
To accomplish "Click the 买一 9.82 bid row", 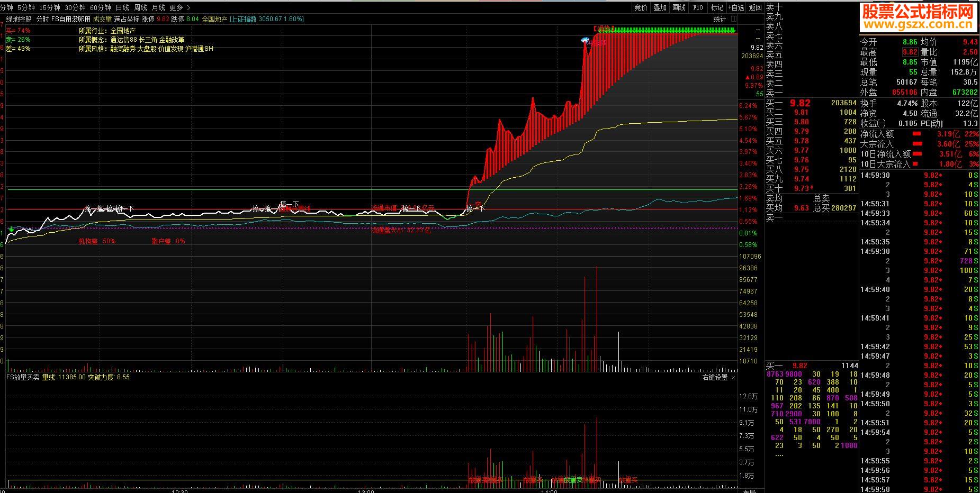I will click(x=812, y=103).
